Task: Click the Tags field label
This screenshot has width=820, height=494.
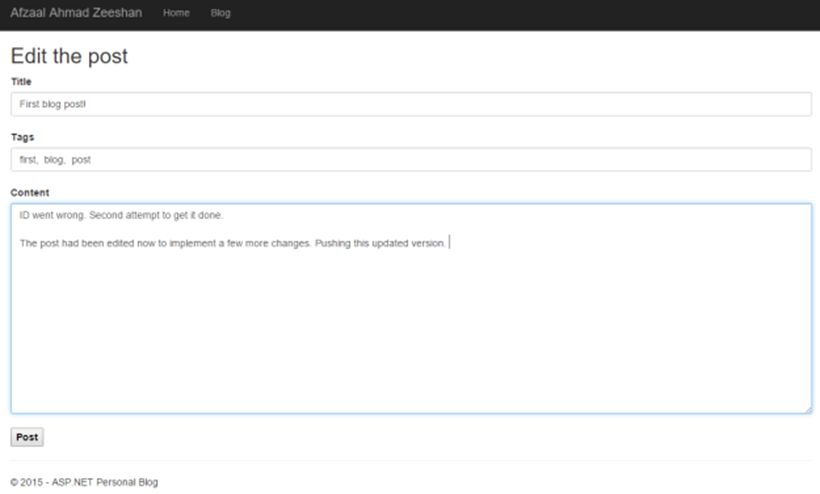Action: pyautogui.click(x=22, y=137)
